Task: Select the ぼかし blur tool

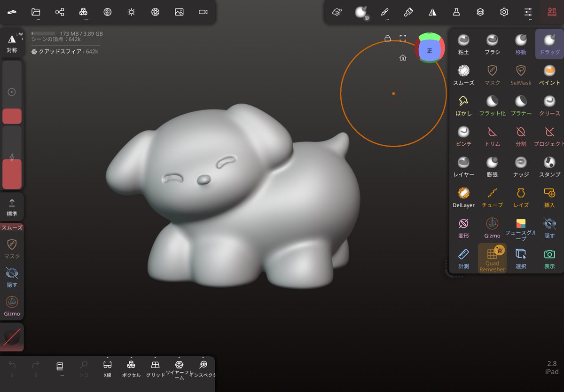Action: tap(463, 105)
